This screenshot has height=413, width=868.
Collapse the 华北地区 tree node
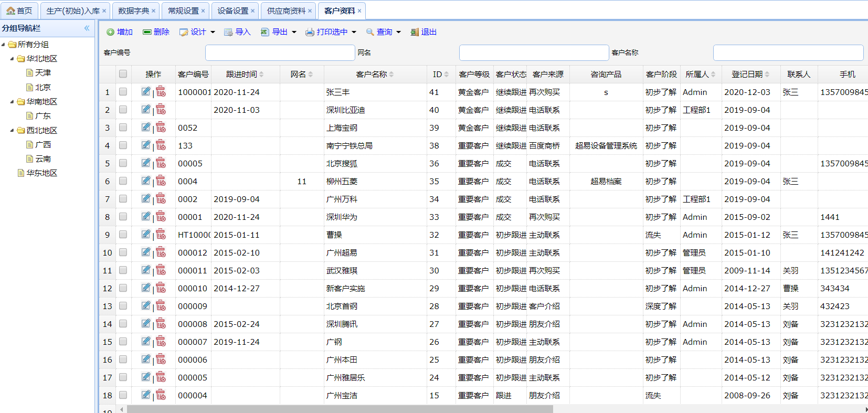tap(12, 59)
